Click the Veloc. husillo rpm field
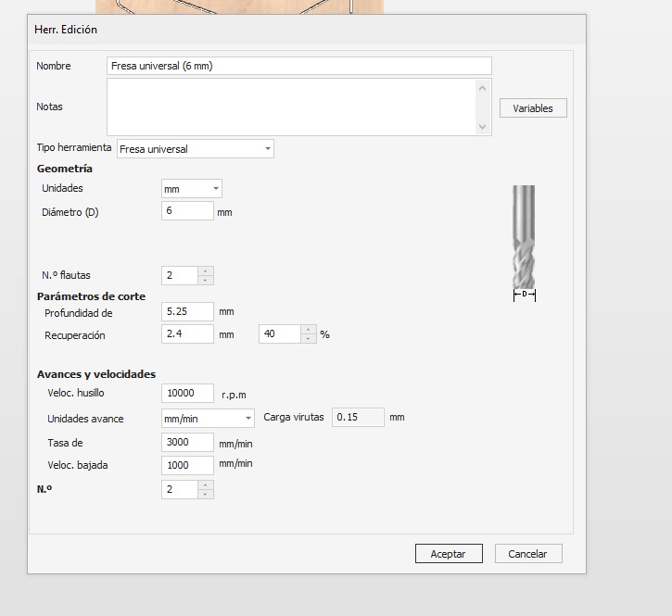672x616 pixels. click(x=187, y=394)
